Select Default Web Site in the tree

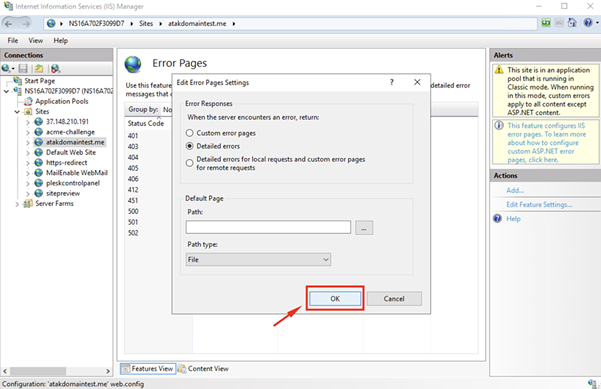click(x=71, y=152)
